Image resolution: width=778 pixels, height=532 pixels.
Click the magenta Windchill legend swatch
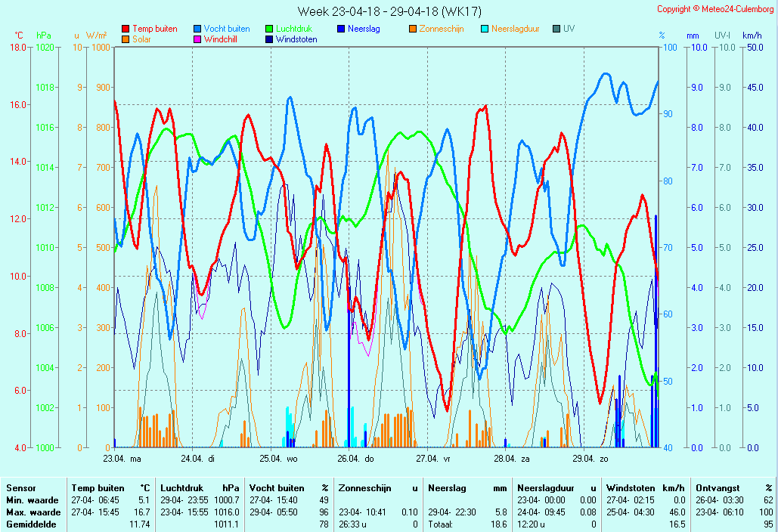coord(197,39)
